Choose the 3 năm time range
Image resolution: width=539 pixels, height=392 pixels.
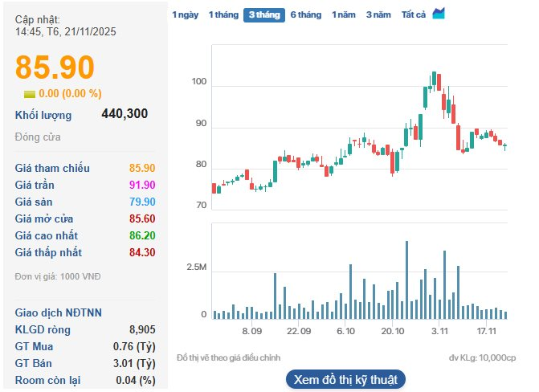[x=379, y=14]
